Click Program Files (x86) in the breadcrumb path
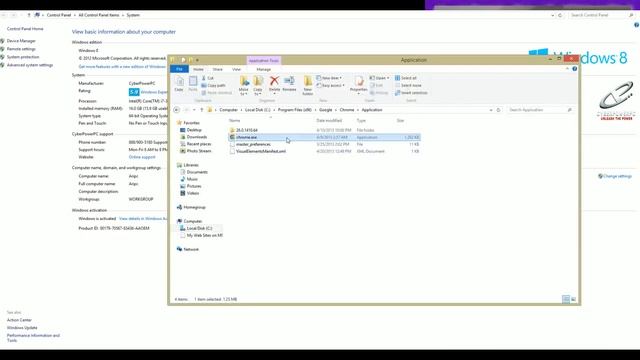 (x=294, y=110)
